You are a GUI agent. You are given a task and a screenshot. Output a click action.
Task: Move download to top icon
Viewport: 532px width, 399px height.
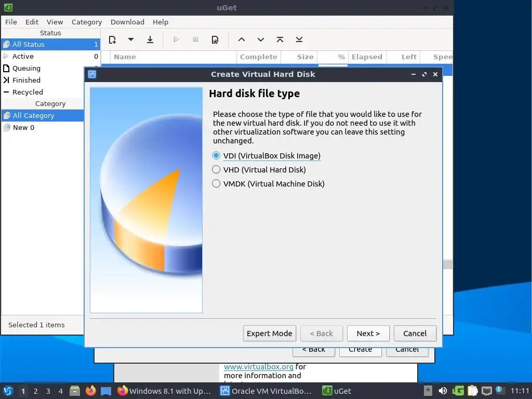280,39
